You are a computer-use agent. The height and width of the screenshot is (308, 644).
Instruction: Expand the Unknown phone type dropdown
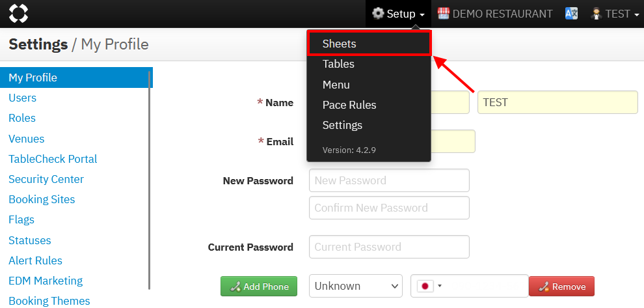[356, 286]
